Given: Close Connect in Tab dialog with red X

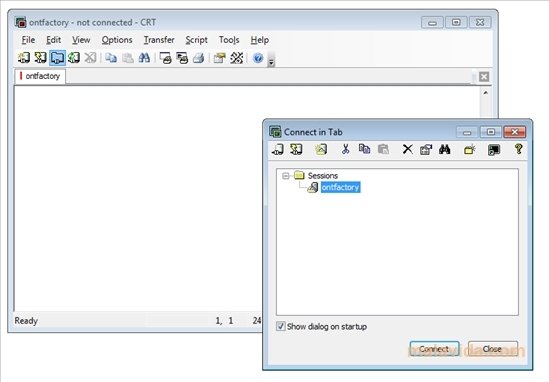Looking at the screenshot, I should [514, 132].
